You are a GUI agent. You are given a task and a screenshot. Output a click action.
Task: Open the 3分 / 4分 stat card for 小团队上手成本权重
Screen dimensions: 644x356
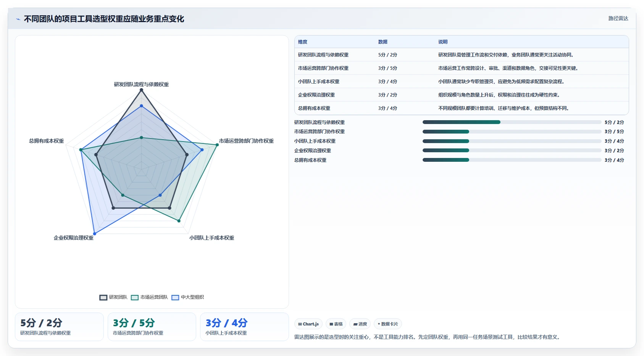[244, 327]
